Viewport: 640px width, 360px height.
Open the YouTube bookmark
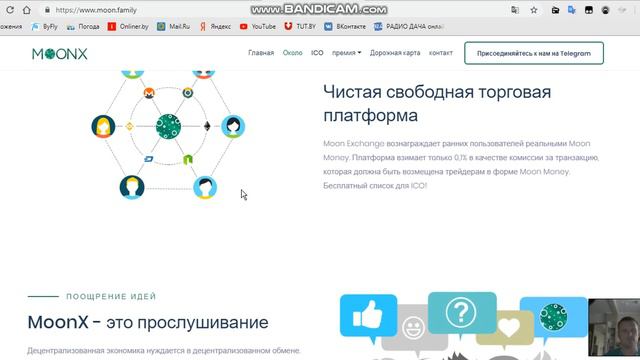(x=258, y=27)
